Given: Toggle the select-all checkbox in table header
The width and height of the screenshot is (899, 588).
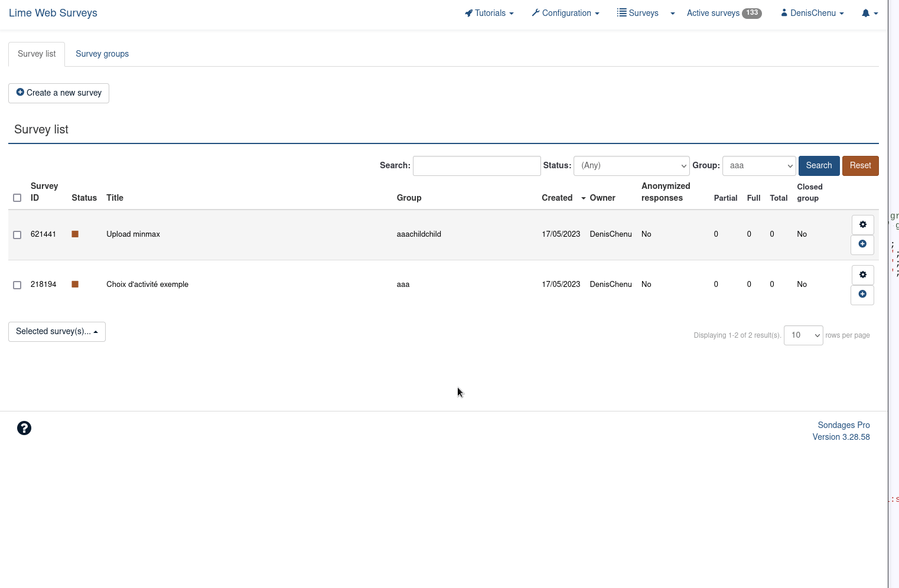Looking at the screenshot, I should pyautogui.click(x=17, y=198).
